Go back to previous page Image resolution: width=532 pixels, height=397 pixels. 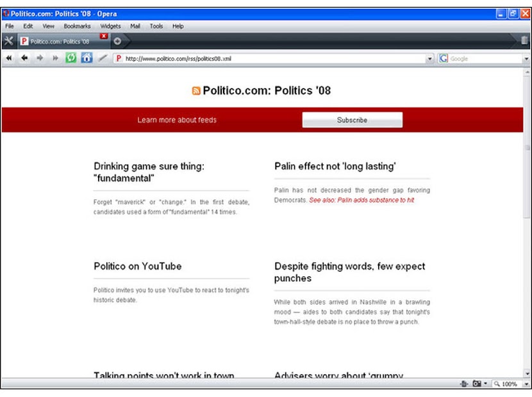[24, 58]
